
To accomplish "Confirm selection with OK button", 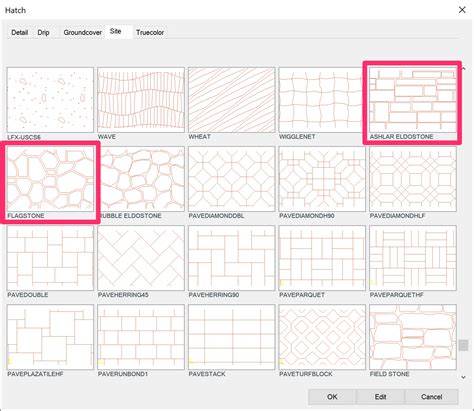I will (332, 397).
